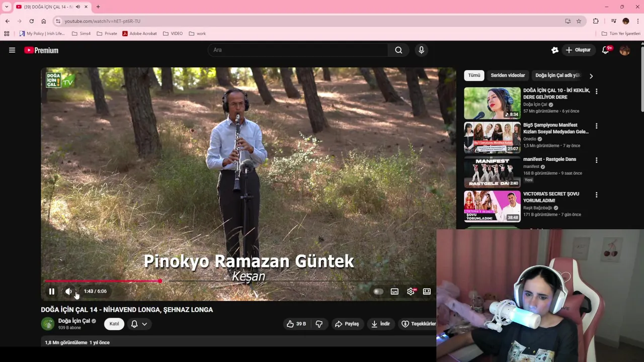Open the My Policy Irish Life bookmark
The image size is (644, 362).
click(x=42, y=34)
